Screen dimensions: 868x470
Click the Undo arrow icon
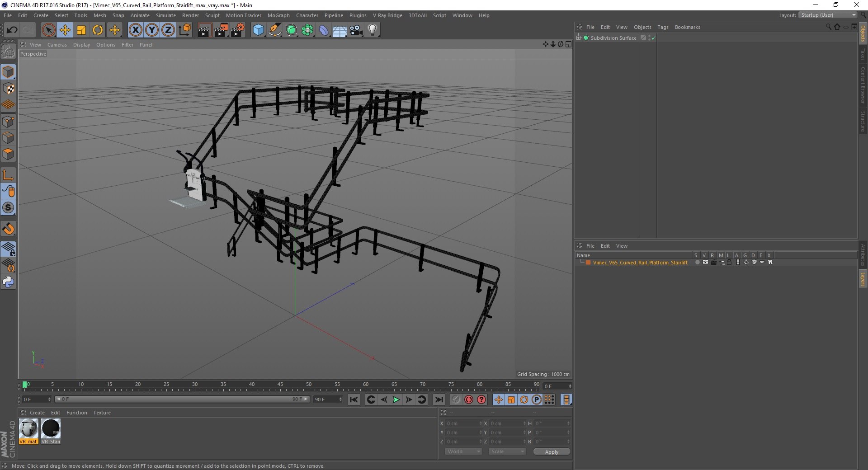[12, 30]
